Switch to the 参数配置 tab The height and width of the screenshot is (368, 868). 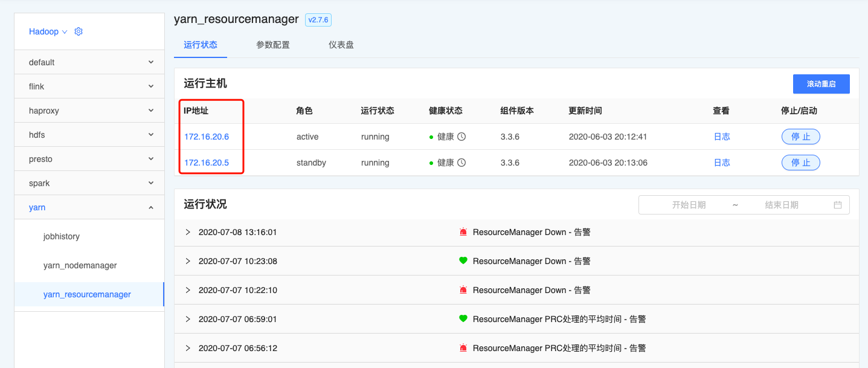tap(272, 45)
